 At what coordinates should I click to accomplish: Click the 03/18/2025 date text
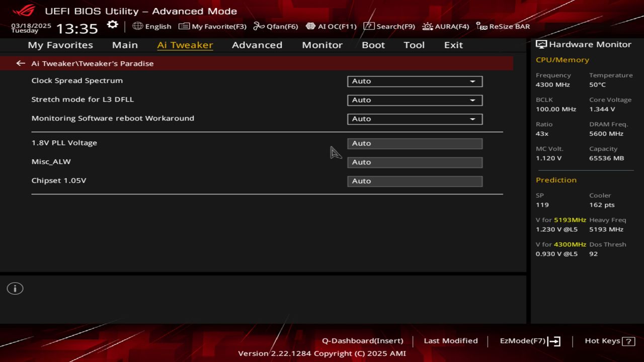pyautogui.click(x=31, y=25)
